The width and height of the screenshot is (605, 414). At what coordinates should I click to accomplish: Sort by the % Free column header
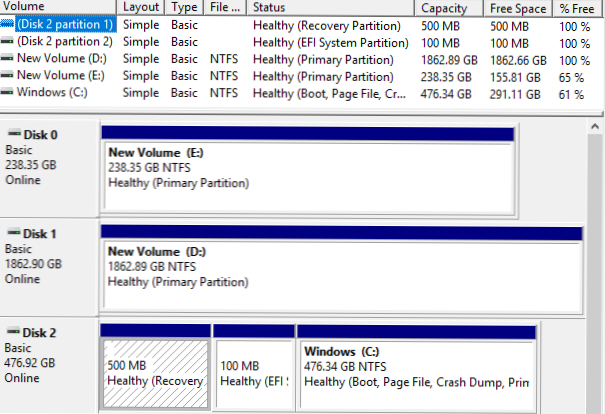pyautogui.click(x=578, y=8)
